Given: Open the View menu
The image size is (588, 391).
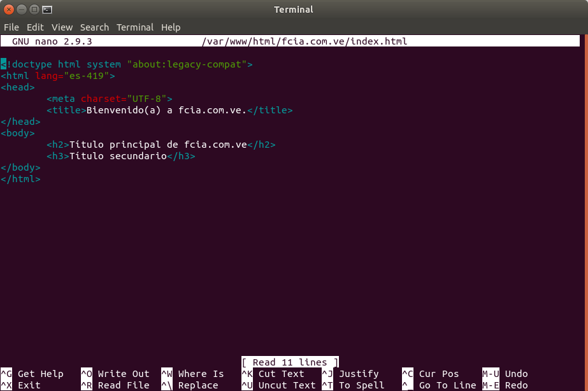Looking at the screenshot, I should click(62, 27).
